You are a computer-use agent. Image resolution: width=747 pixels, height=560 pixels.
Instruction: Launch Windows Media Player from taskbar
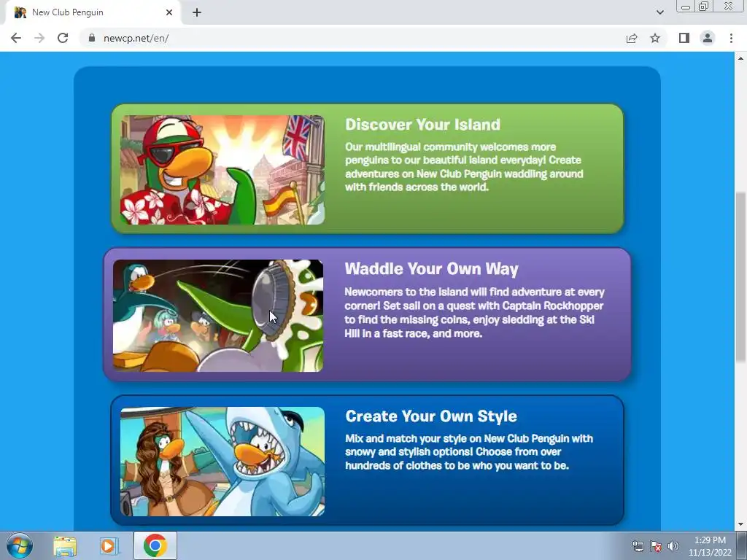(x=108, y=546)
